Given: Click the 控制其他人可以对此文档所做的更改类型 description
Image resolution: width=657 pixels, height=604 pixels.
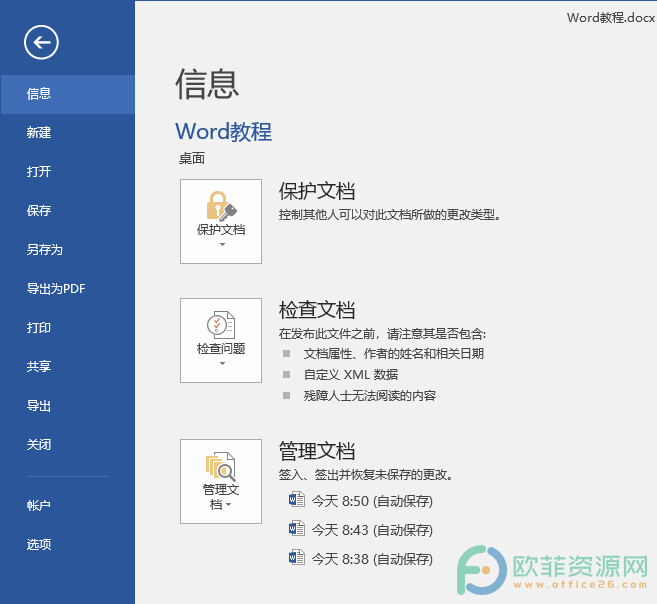Looking at the screenshot, I should pos(390,215).
